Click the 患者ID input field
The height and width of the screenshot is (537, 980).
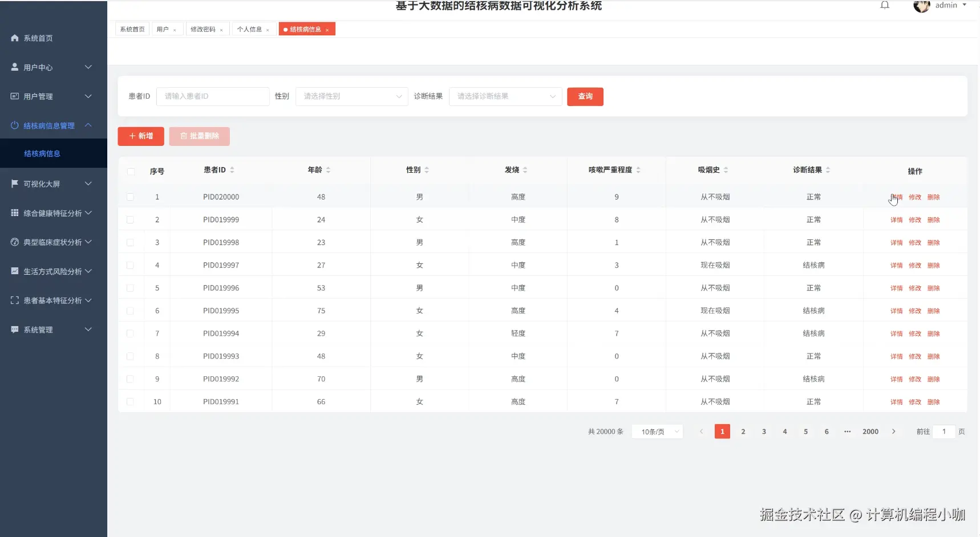point(213,96)
